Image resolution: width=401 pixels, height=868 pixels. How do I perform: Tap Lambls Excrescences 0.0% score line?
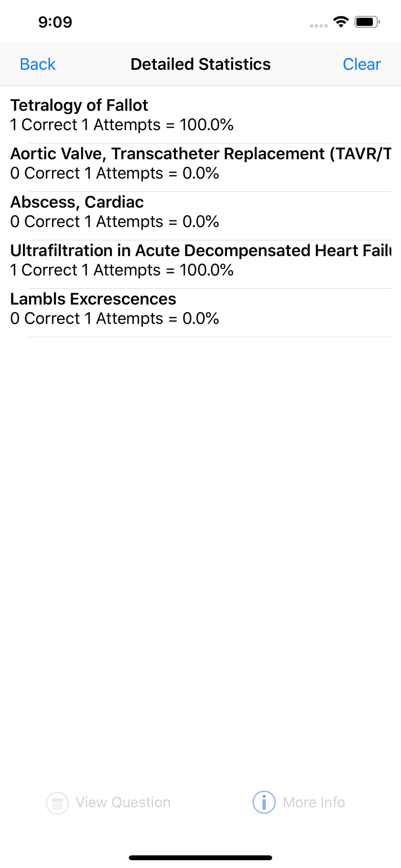point(115,319)
